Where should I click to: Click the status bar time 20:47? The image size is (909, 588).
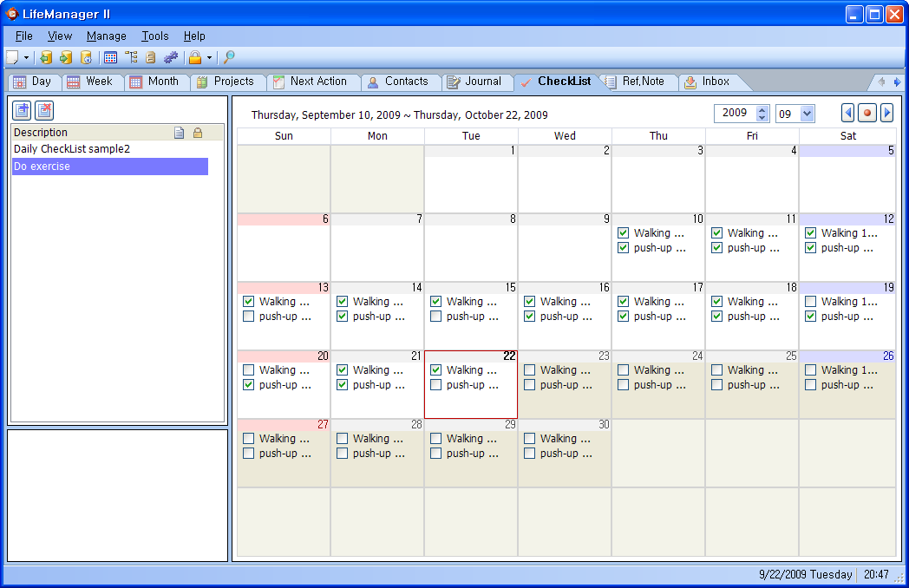pyautogui.click(x=876, y=575)
